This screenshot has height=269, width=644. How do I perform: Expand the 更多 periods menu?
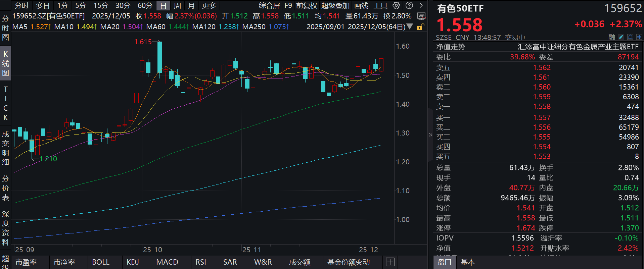click(x=209, y=6)
